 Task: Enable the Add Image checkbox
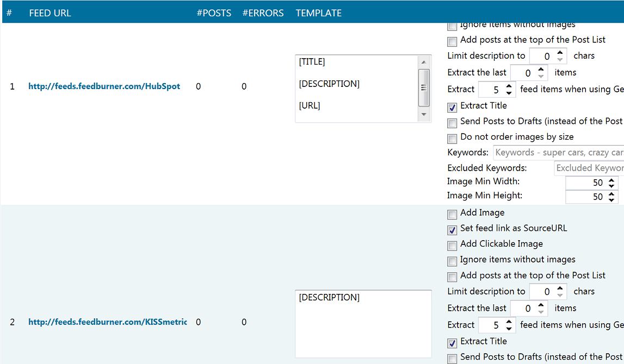(452, 214)
